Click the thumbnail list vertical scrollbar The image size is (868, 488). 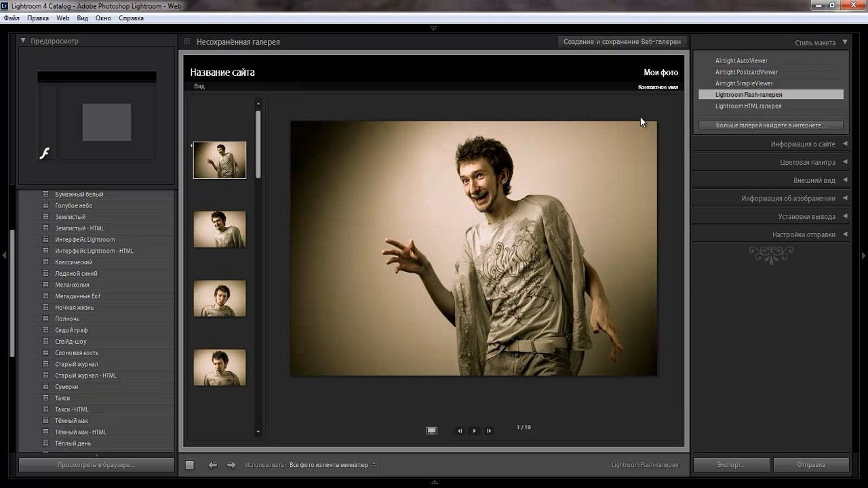[258, 144]
